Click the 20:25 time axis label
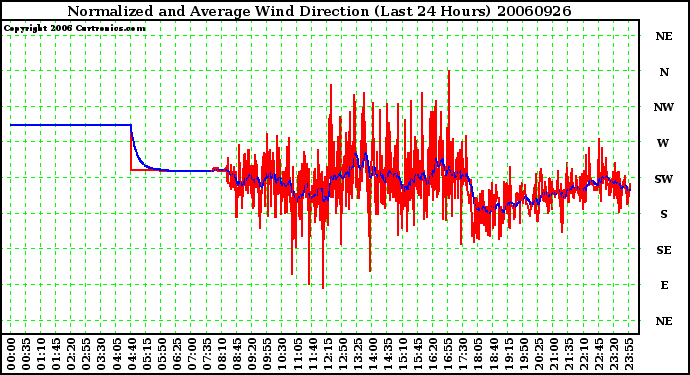 [x=538, y=354]
